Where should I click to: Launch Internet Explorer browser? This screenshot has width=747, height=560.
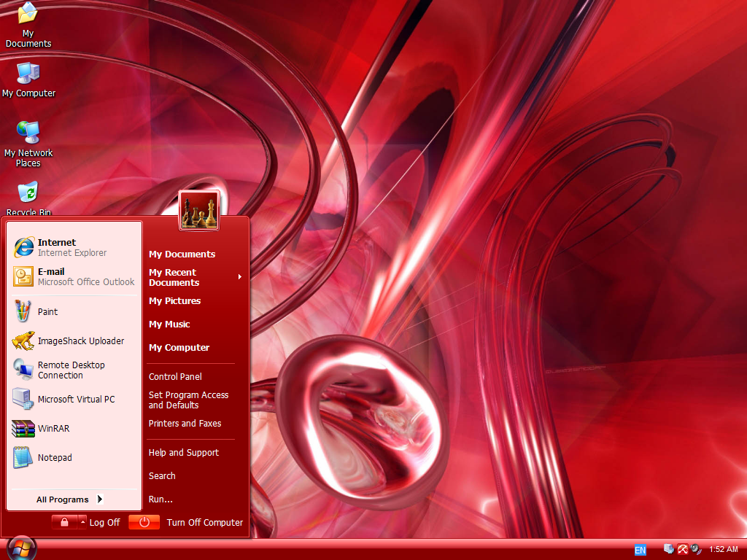(55, 242)
